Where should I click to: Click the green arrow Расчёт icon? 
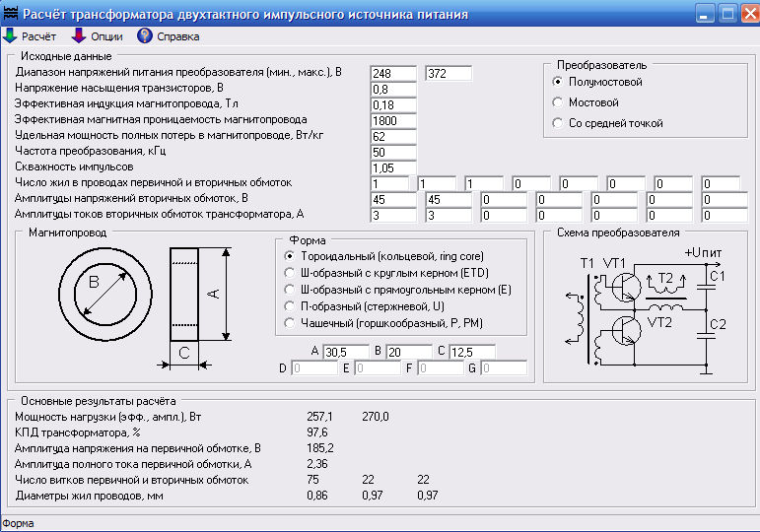pyautogui.click(x=10, y=35)
